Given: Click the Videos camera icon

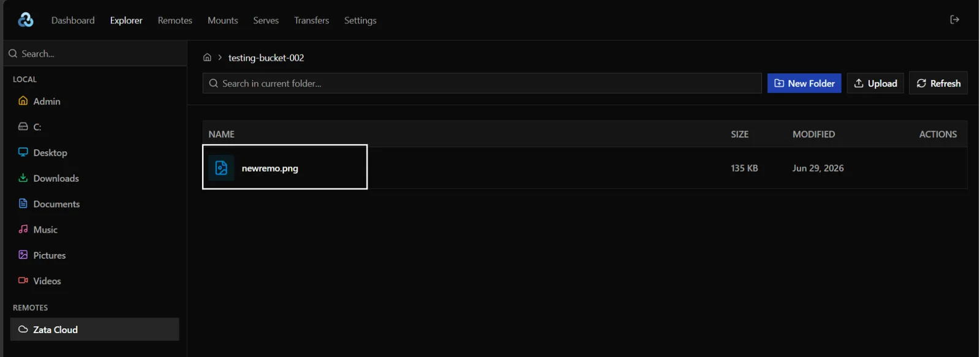Looking at the screenshot, I should (23, 280).
